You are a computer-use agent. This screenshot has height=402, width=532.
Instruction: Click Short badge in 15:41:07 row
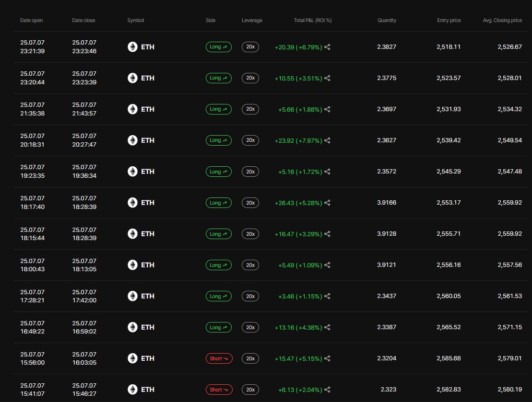pyautogui.click(x=219, y=390)
